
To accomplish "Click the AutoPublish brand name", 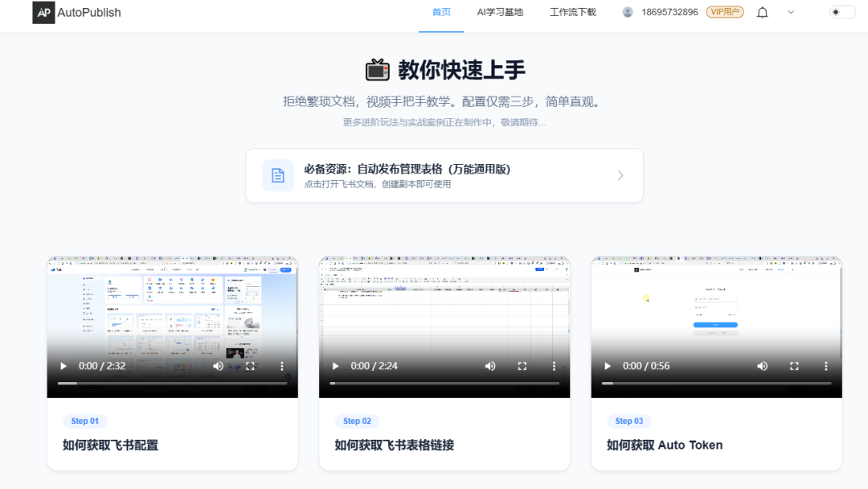I will click(89, 12).
